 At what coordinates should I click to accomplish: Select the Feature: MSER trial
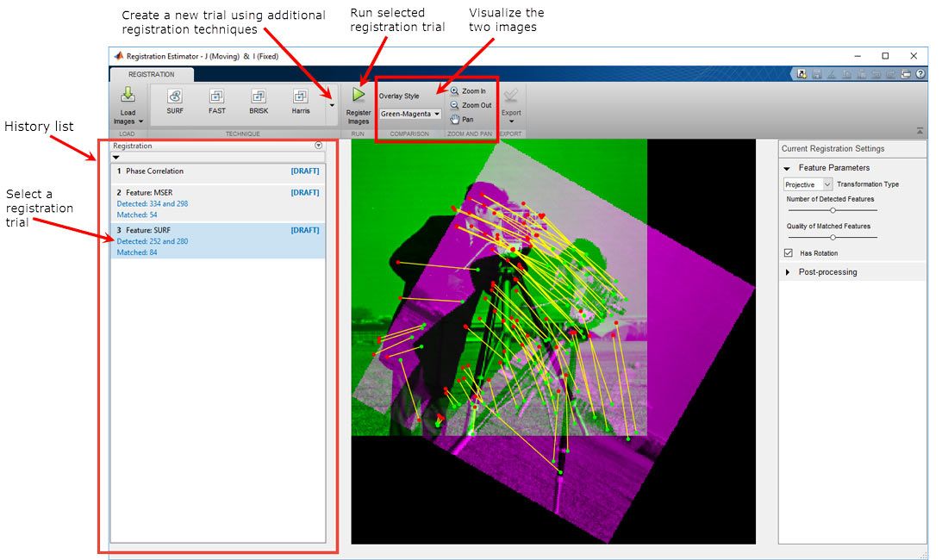pos(155,192)
